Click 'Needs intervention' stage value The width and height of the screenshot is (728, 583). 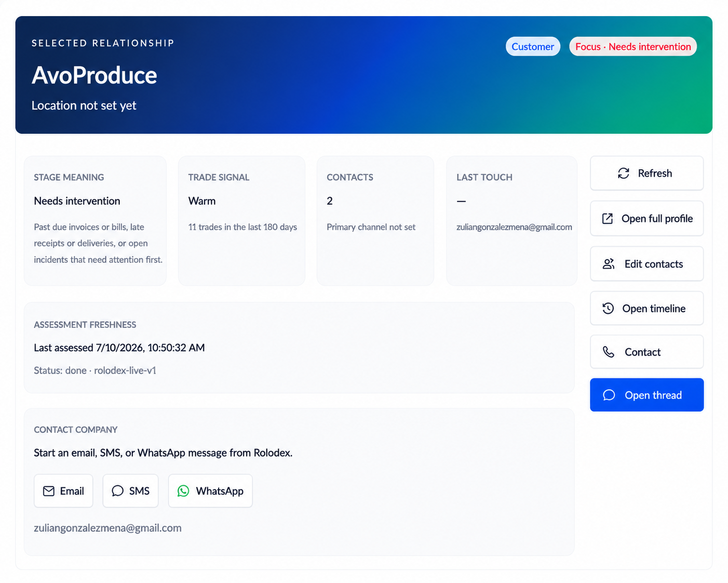point(77,201)
